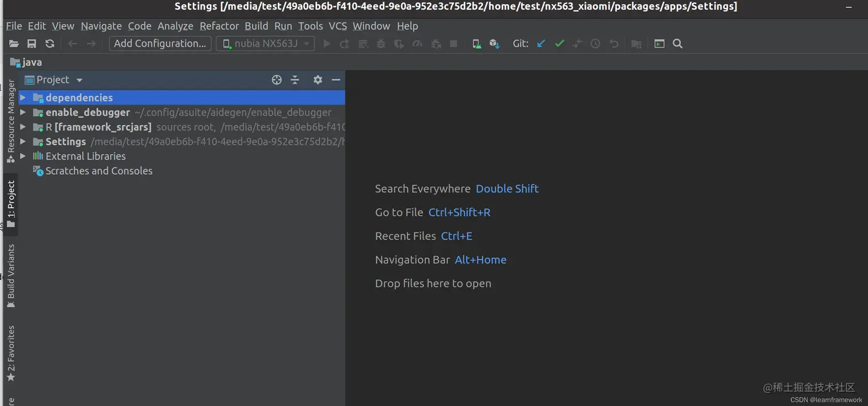
Task: Open the Code menu
Action: 139,26
